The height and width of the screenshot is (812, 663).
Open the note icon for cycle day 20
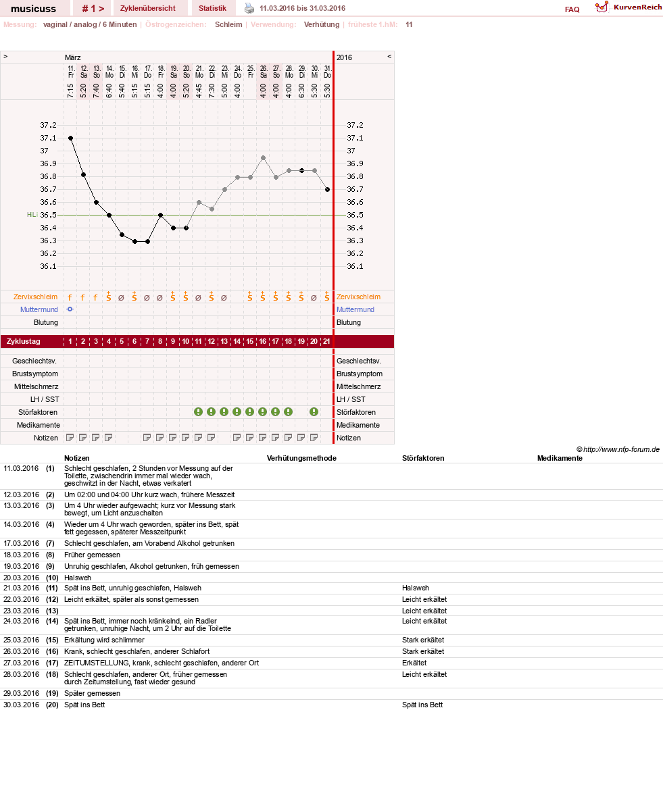click(314, 438)
